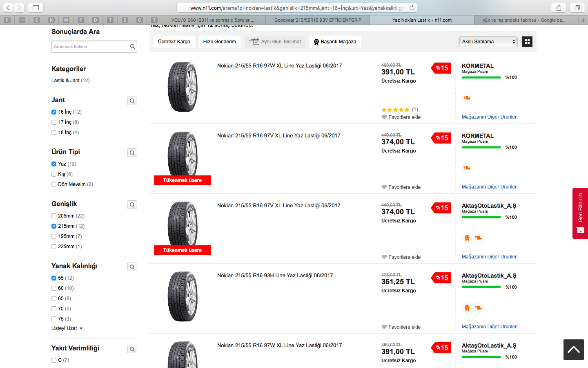Open the Yanak Kalınlığı filter search icon
Viewport: 588px width, 368px height.
(x=132, y=267)
